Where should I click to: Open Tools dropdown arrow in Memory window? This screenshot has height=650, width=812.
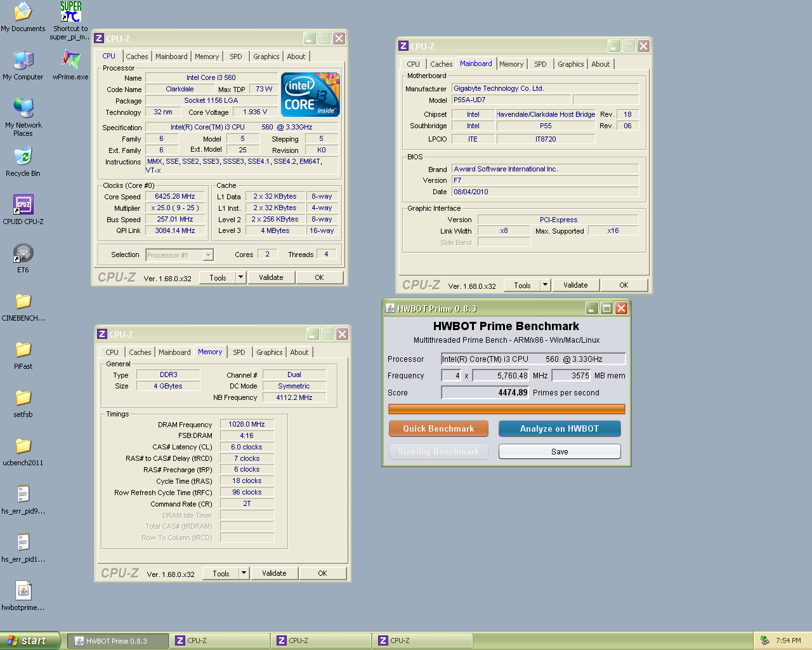click(x=244, y=573)
